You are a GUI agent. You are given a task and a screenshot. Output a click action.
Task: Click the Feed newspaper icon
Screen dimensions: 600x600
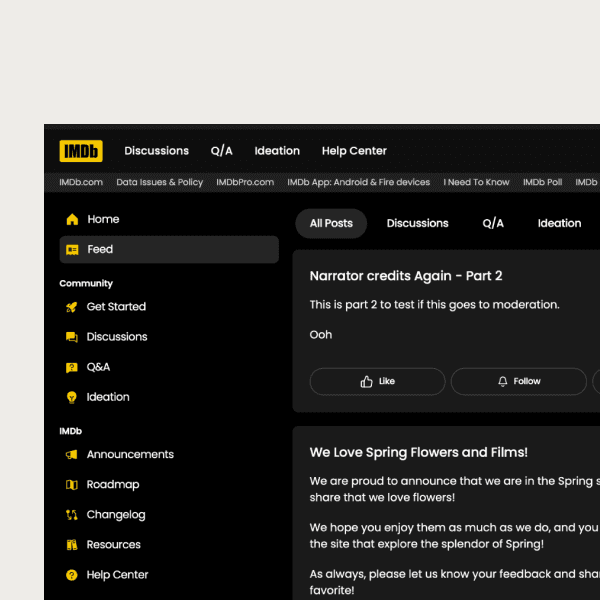coord(72,249)
